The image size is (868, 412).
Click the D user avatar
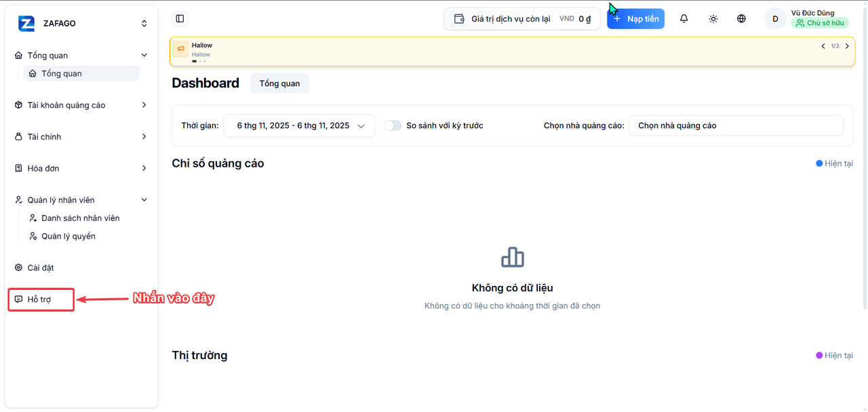(775, 19)
